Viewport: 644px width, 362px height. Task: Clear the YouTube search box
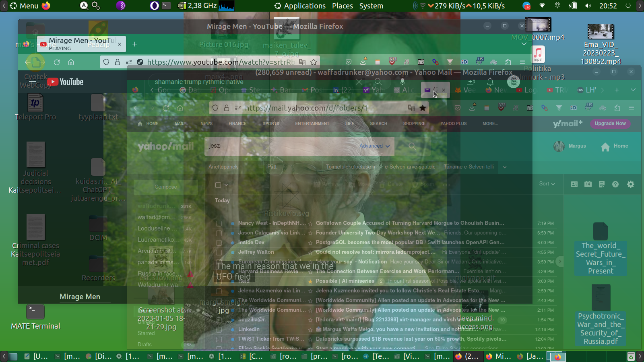click(359, 82)
